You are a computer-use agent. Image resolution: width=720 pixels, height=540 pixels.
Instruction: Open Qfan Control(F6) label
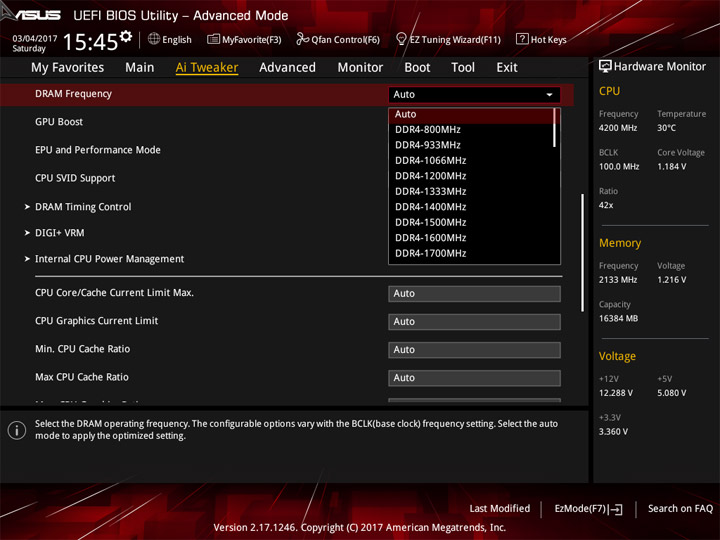point(345,40)
